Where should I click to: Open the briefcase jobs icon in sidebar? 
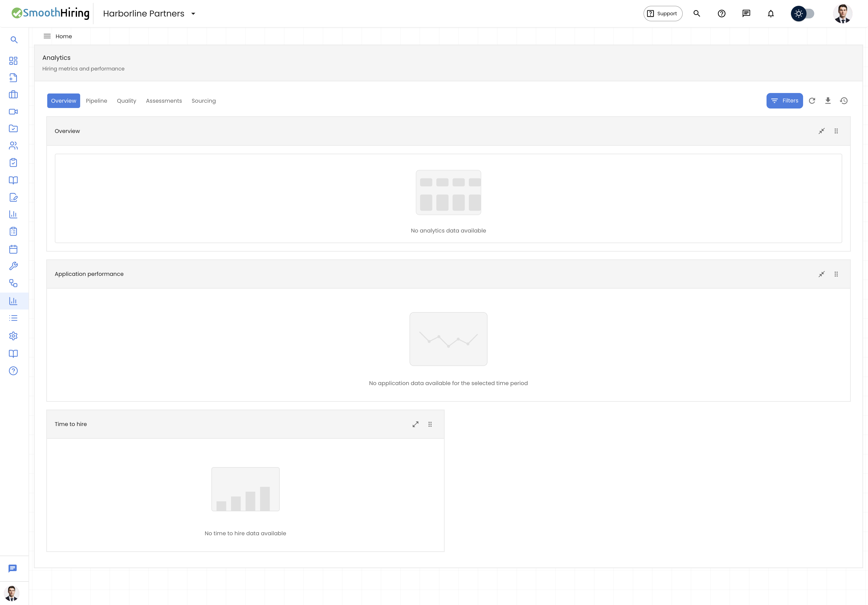point(13,94)
